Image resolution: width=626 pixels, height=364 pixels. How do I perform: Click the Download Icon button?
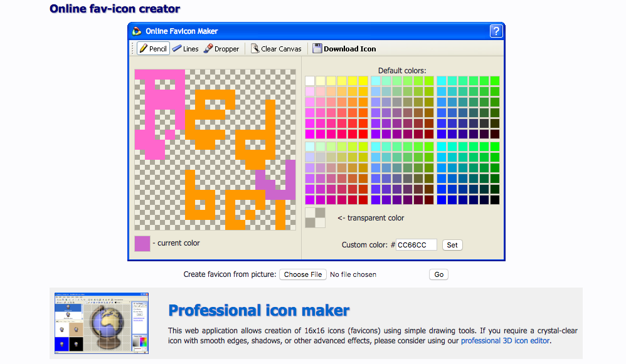coord(344,49)
